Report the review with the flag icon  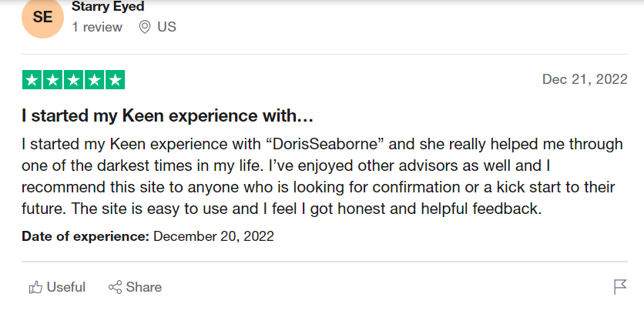click(620, 287)
